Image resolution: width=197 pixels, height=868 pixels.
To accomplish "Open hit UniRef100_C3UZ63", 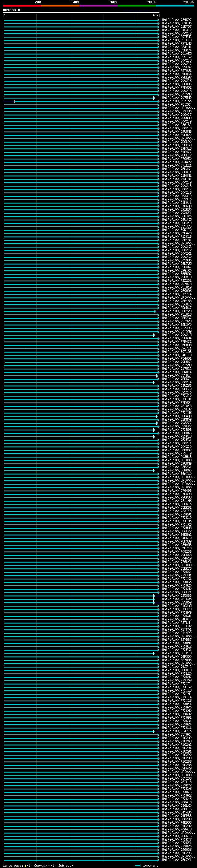I will click(176, 386).
